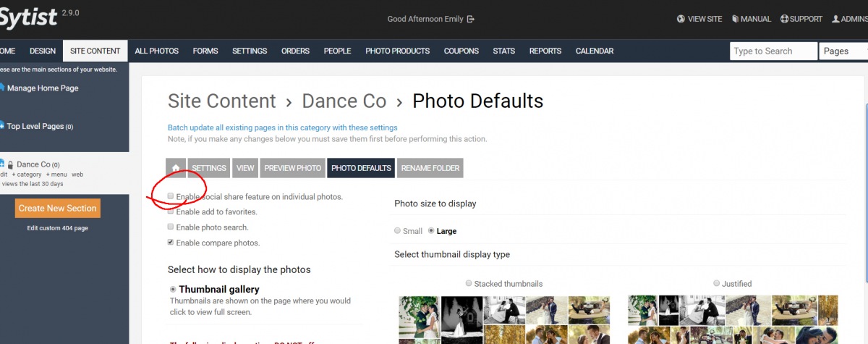Click the globe icon next to VIEW SITE
868x344 pixels.
681,19
